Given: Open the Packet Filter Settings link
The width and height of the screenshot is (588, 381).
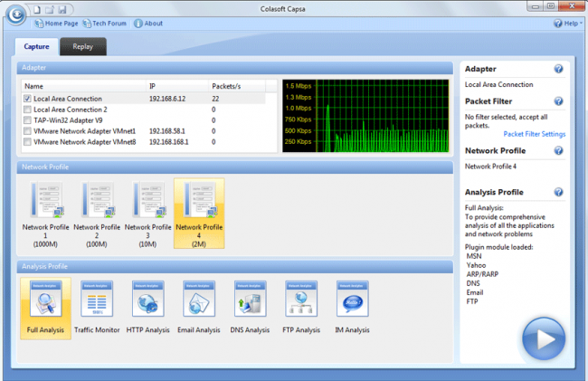Looking at the screenshot, I should click(534, 134).
